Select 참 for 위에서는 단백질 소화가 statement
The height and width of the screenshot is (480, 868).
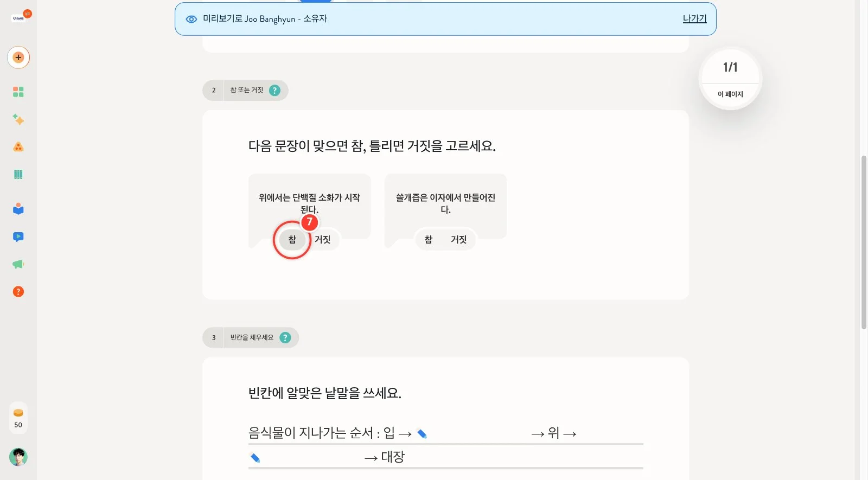click(x=292, y=239)
